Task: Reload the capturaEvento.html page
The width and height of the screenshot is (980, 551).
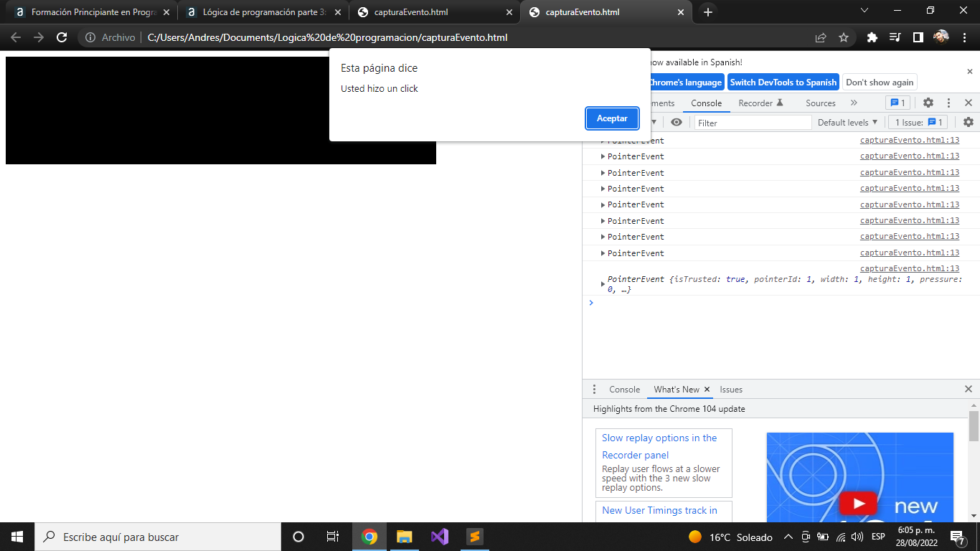Action: [x=62, y=37]
